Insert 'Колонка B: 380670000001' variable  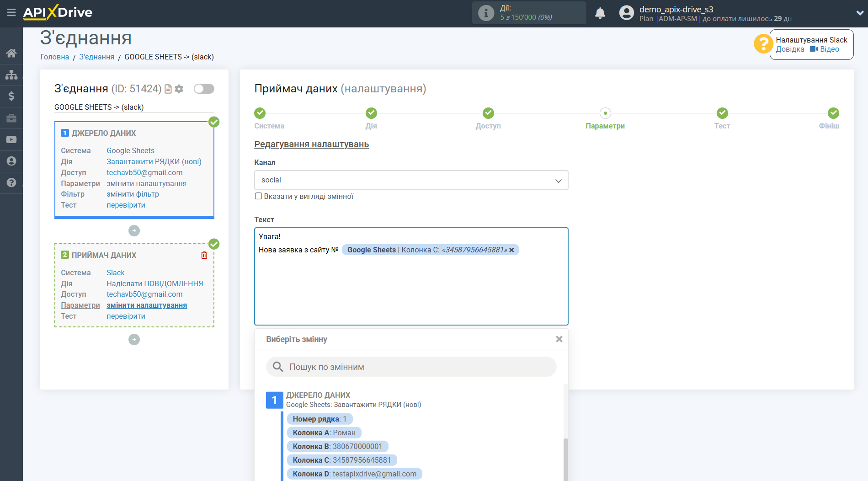click(x=337, y=446)
